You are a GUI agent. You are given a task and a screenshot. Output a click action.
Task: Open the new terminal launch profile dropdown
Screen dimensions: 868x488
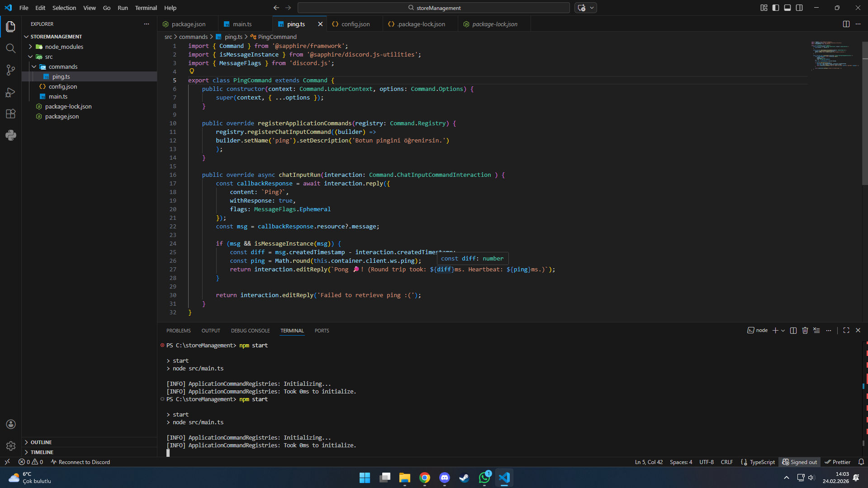tap(783, 331)
